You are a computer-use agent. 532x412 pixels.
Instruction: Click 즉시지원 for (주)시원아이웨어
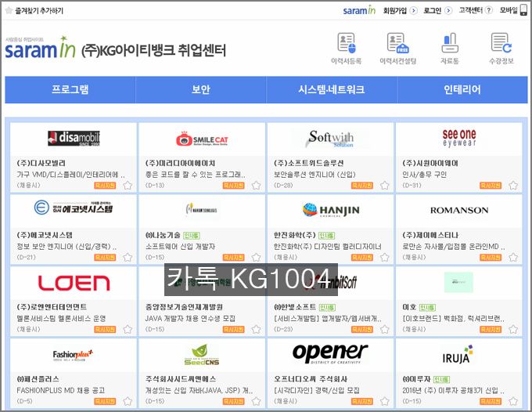[491, 186]
